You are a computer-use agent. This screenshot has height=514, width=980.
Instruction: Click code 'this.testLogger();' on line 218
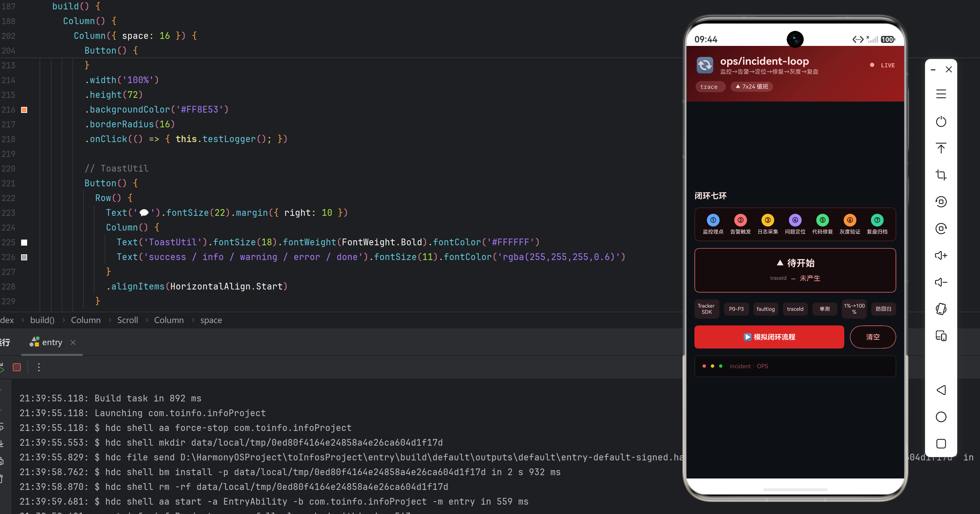223,139
